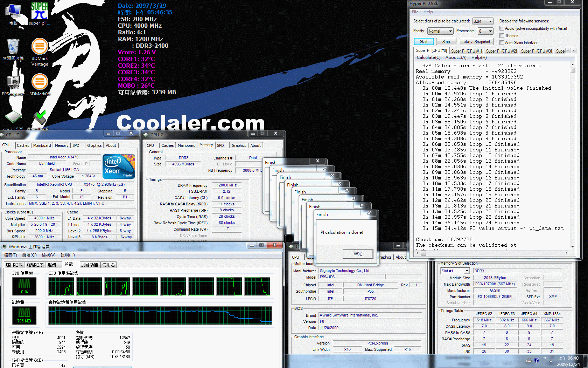Close the front Finish dialog with the X
588x368 pixels.
(x=369, y=213)
